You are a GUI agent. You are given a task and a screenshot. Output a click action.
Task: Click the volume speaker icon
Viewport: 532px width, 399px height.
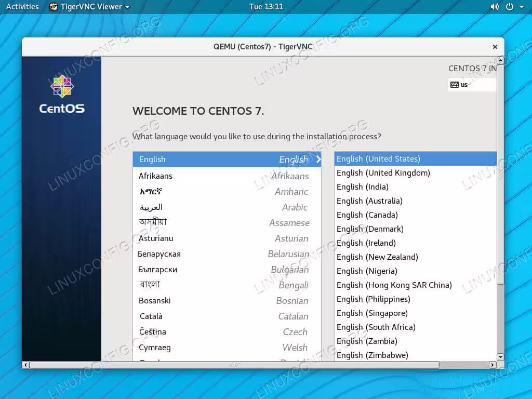(x=495, y=7)
